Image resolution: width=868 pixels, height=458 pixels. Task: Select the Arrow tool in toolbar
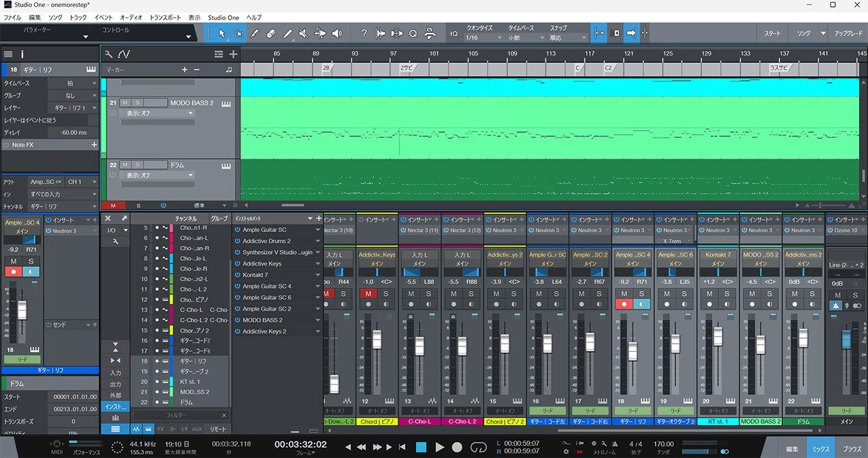[x=222, y=33]
